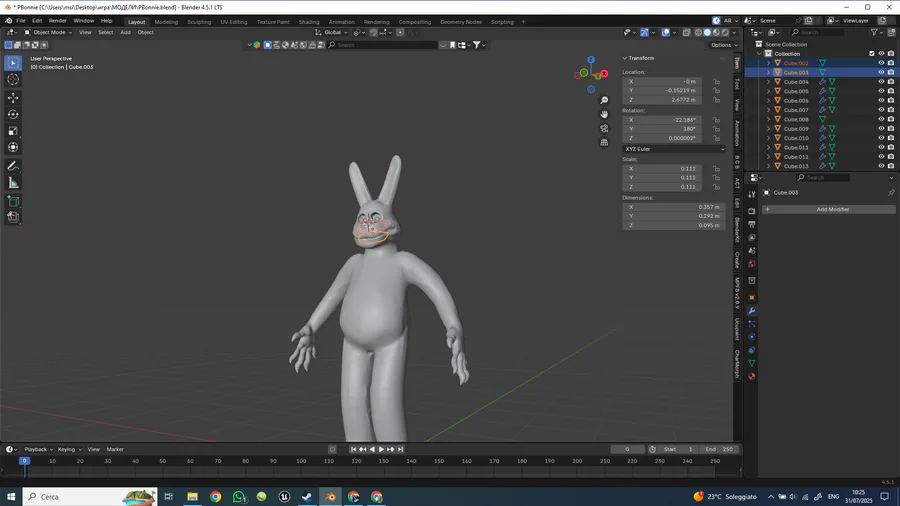This screenshot has height=506, width=900.
Task: Hide Cube.004 with its eye icon
Action: click(x=881, y=82)
